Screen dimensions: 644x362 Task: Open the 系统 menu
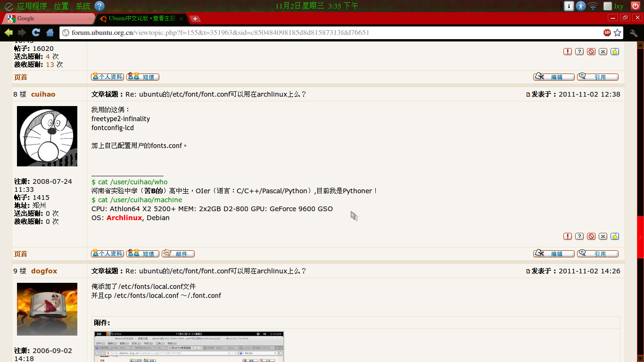pyautogui.click(x=83, y=6)
